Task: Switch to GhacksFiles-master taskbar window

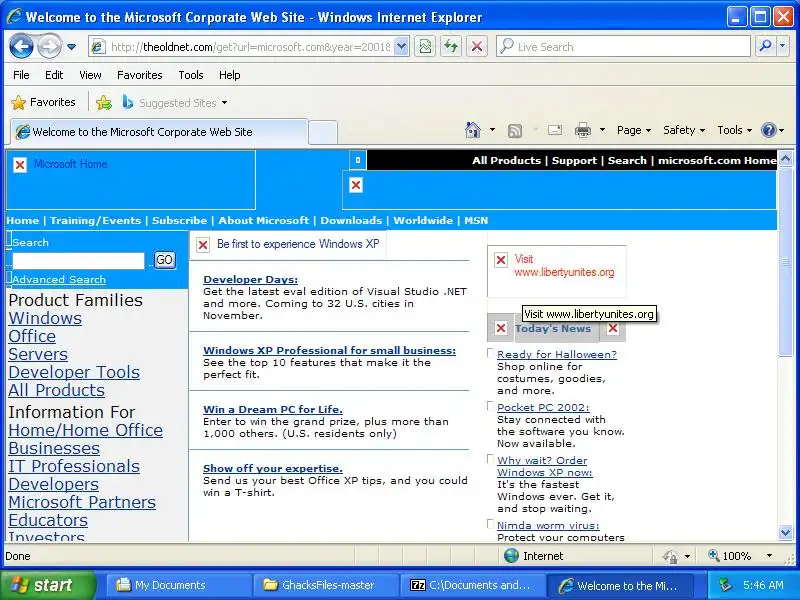Action: (x=327, y=585)
